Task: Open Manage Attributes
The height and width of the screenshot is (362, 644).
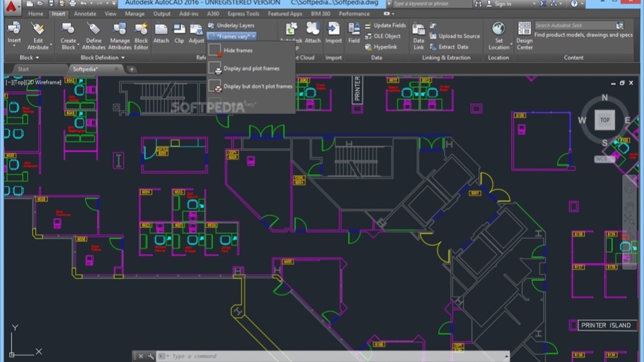Action: pos(119,36)
